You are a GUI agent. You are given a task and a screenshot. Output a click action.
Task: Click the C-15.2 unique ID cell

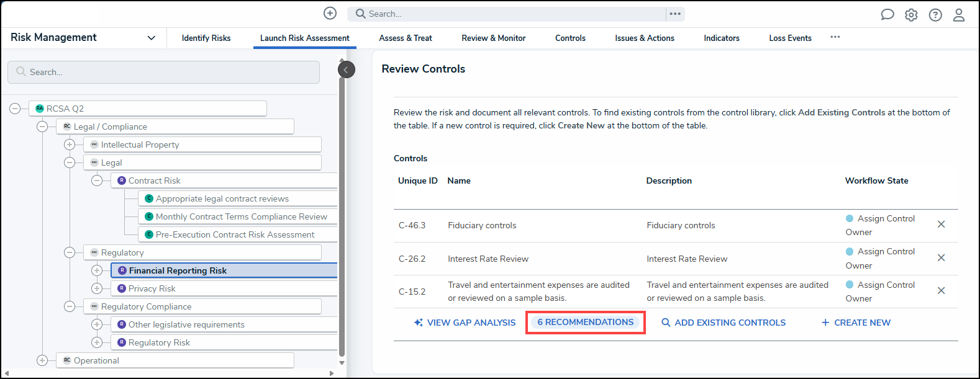coord(412,292)
